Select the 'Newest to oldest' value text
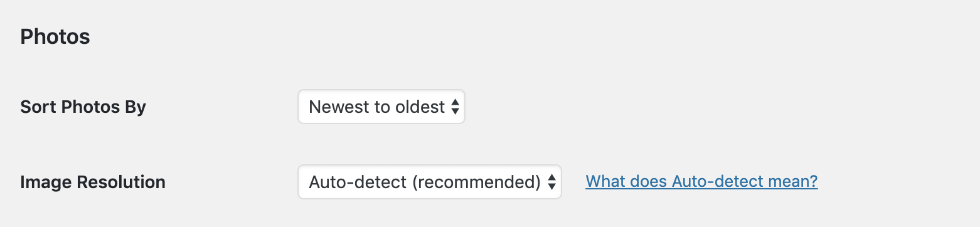Viewport: 980px width, 227px height. pyautogui.click(x=377, y=107)
